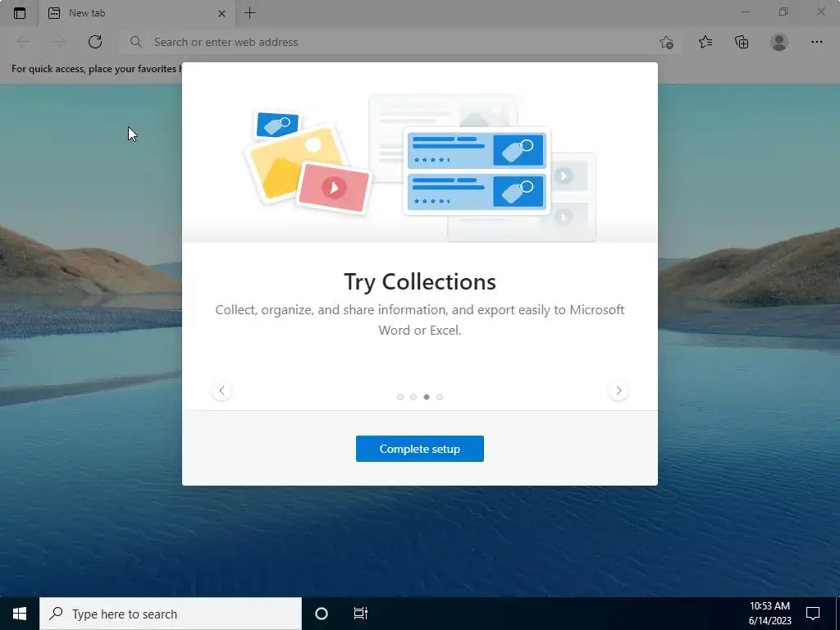
Task: Select the first carousel dot
Action: 400,397
